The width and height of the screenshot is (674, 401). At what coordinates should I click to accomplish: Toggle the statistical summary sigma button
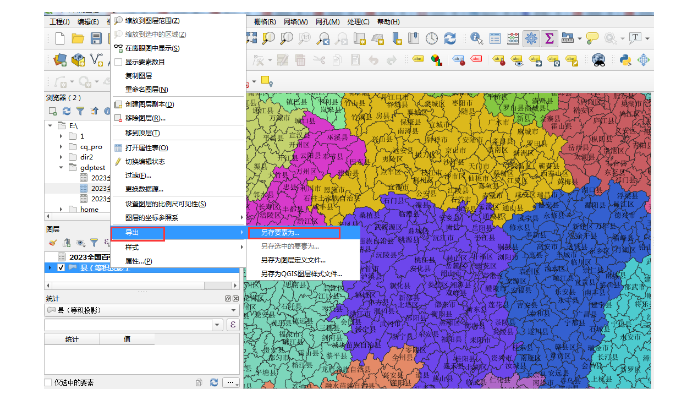point(549,39)
